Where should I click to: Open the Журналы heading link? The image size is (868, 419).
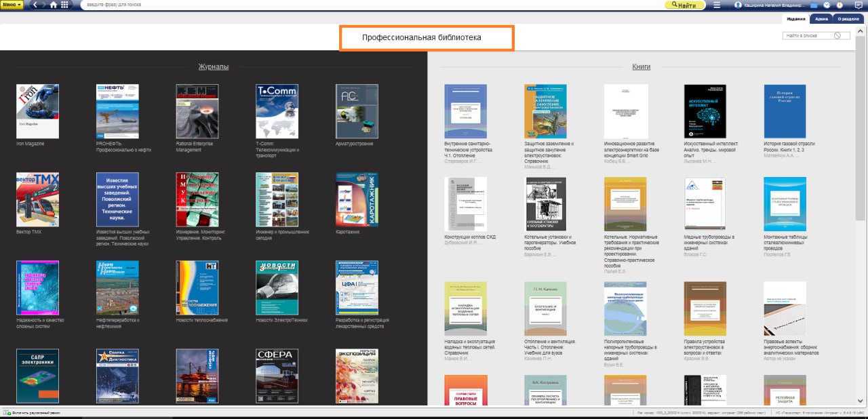(x=213, y=66)
